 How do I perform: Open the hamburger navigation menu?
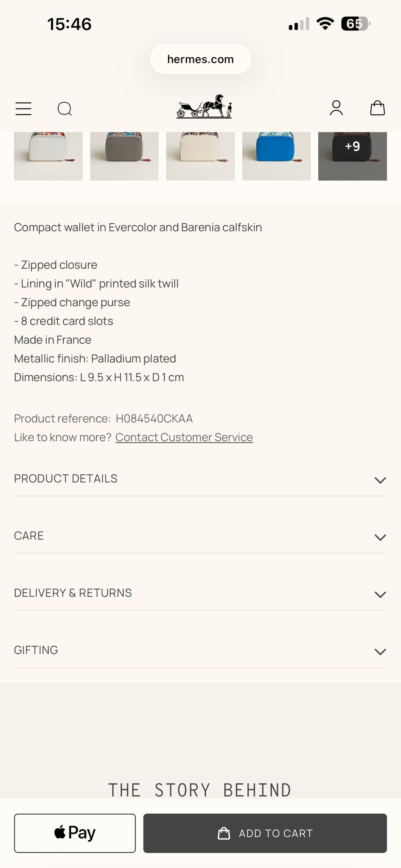point(23,109)
